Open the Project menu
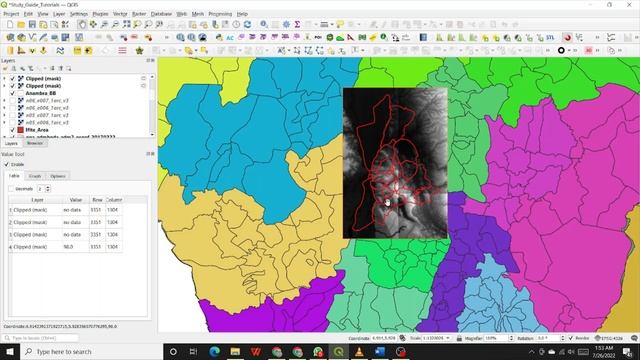Screen dimensions: 640x360 [x=11, y=14]
